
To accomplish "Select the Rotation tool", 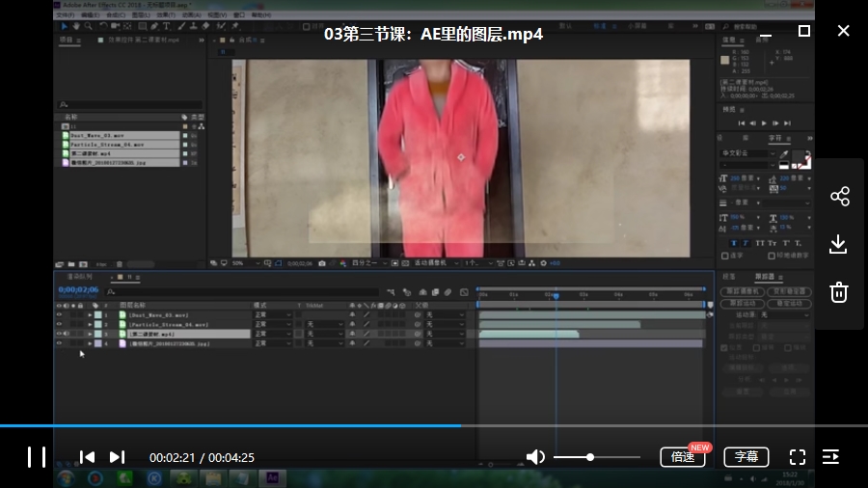I will (103, 26).
